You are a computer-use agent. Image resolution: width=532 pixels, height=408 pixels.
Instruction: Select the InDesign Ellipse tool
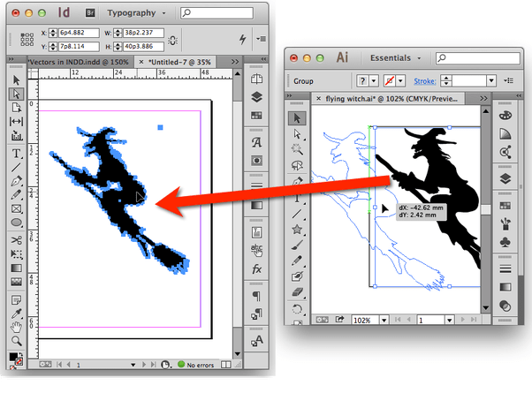pyautogui.click(x=16, y=223)
